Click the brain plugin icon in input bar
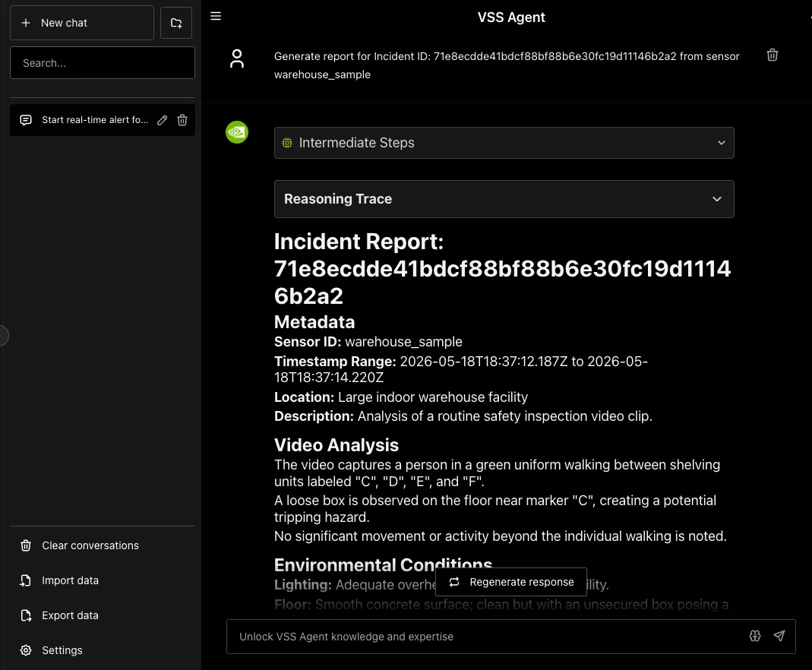 tap(755, 636)
